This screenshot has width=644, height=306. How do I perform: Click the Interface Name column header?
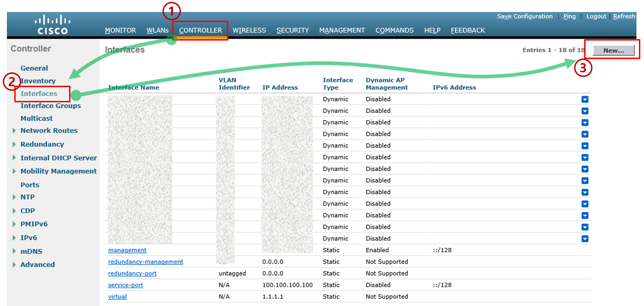pyautogui.click(x=133, y=88)
